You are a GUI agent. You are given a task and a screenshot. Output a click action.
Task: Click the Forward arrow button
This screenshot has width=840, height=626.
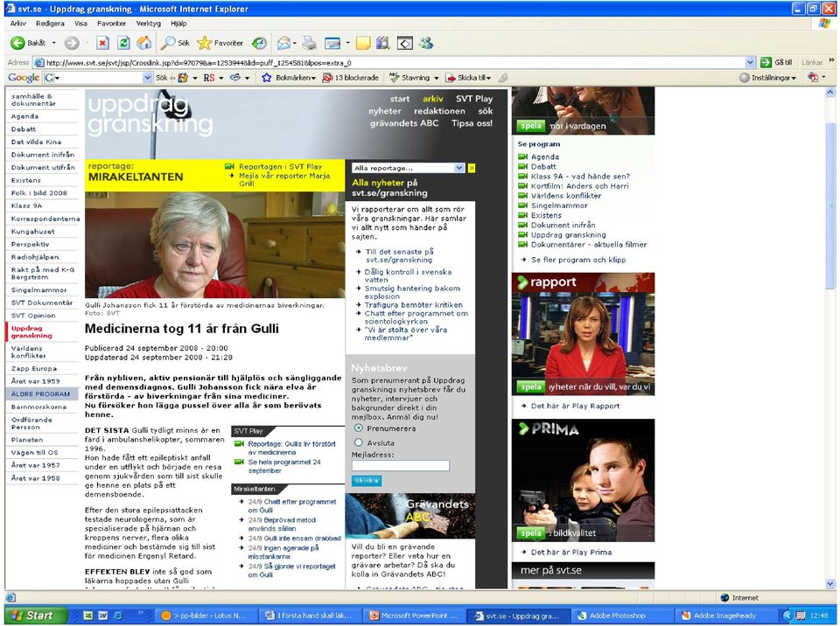[72, 43]
